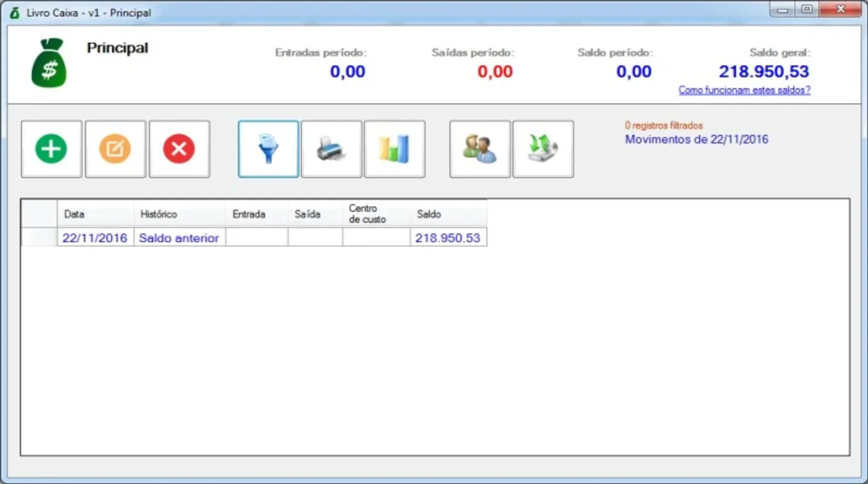The width and height of the screenshot is (868, 484).
Task: Click the Data column header
Action: 95,214
